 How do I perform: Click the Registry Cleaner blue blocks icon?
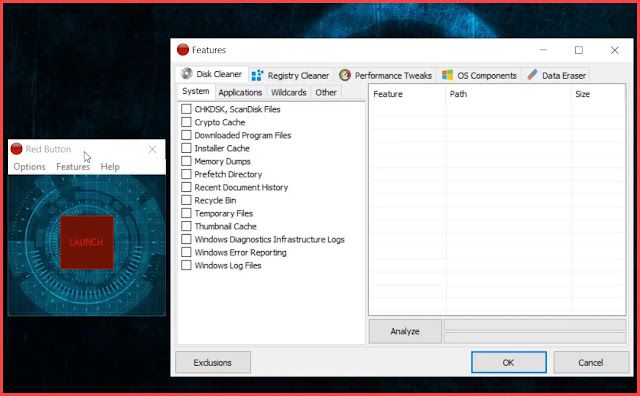[x=258, y=76]
